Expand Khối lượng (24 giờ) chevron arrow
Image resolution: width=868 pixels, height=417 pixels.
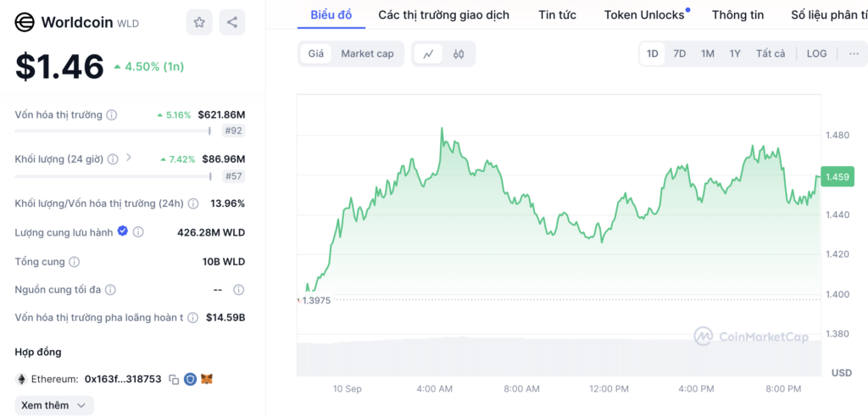click(x=129, y=158)
